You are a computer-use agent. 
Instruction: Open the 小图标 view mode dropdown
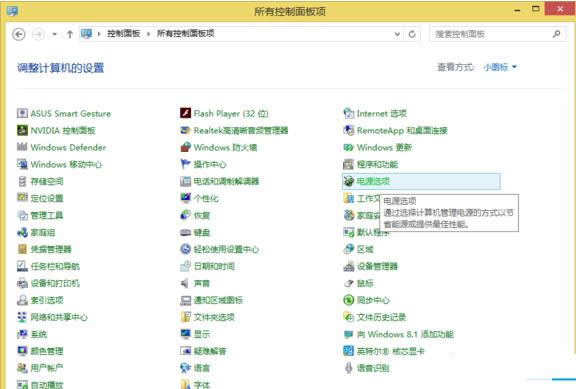click(500, 67)
